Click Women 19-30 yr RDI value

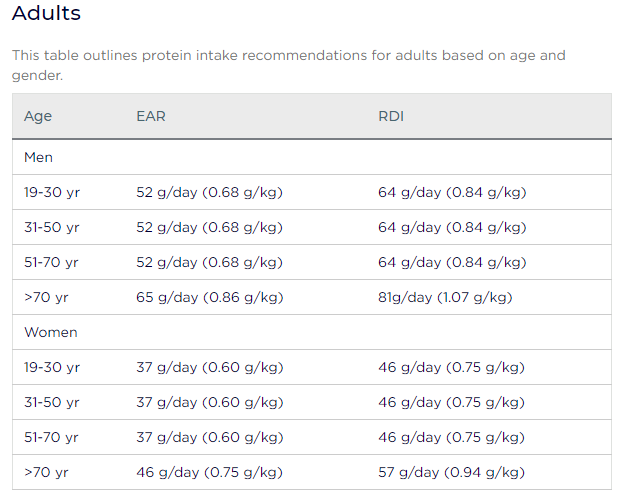[x=451, y=367]
